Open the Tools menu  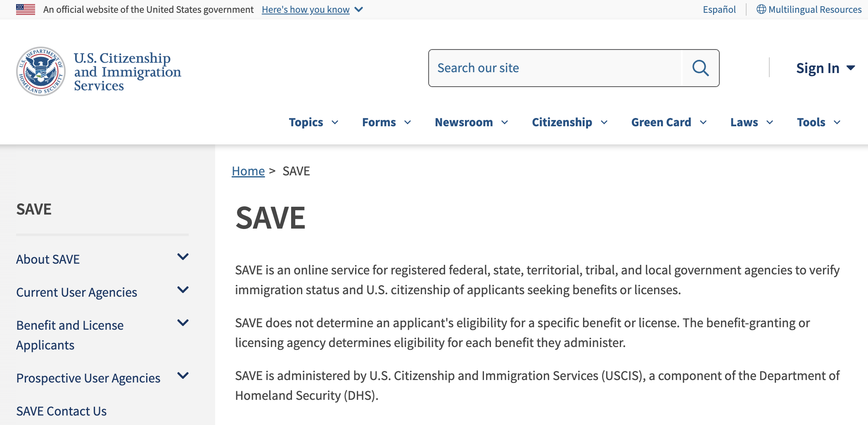[x=818, y=123]
